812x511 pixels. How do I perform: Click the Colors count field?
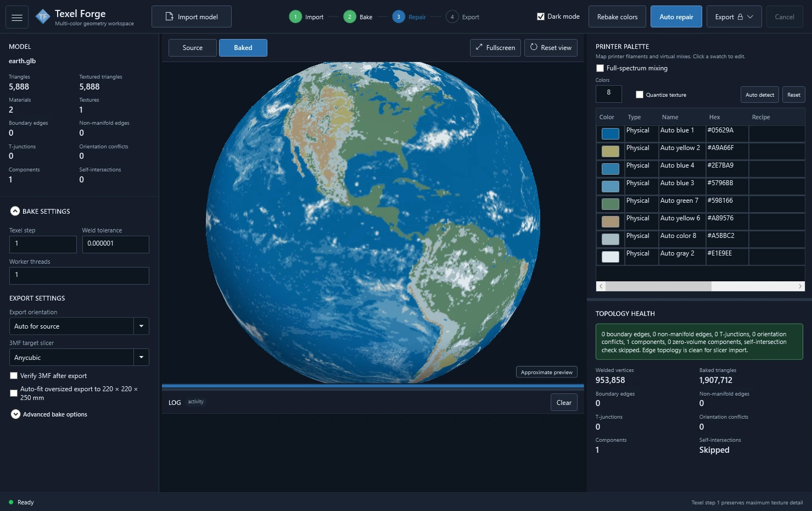click(609, 94)
